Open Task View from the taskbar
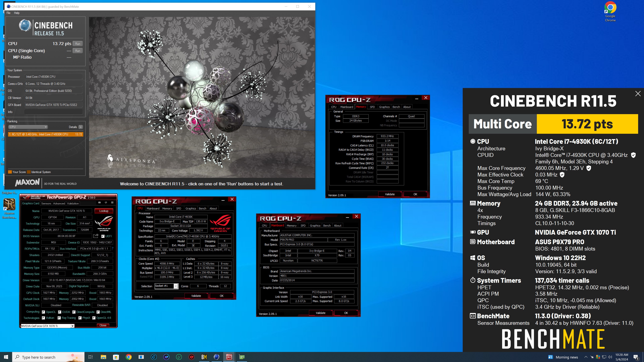Screen dimensions: 644x362 91,357
